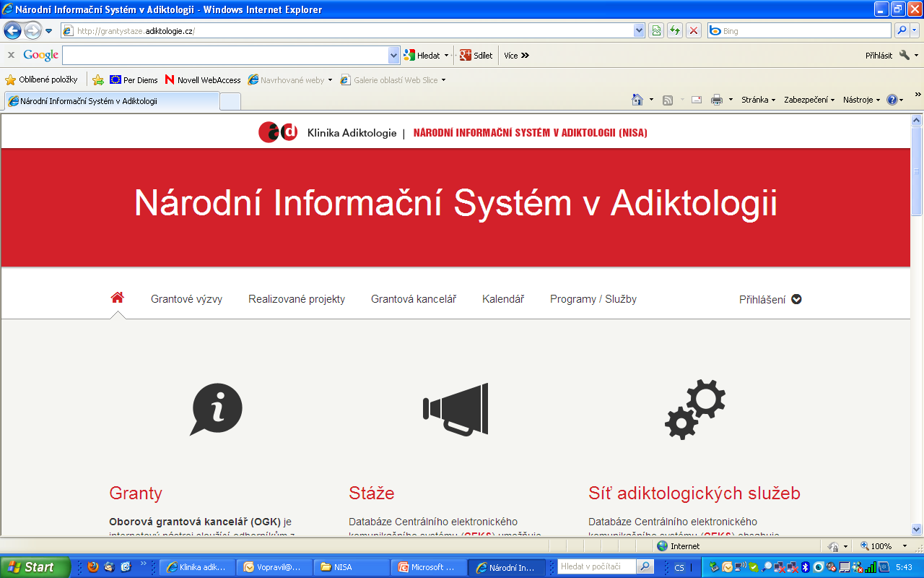Open Novell WebAccess favorite
924x578 pixels.
[203, 79]
